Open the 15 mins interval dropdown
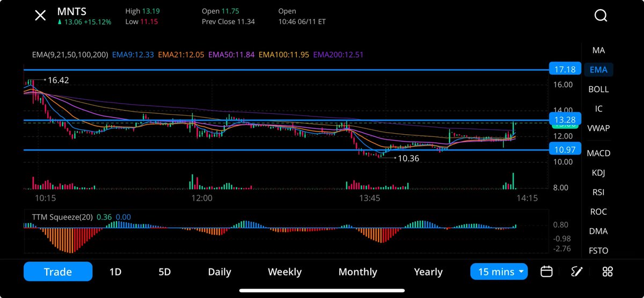 pos(499,272)
